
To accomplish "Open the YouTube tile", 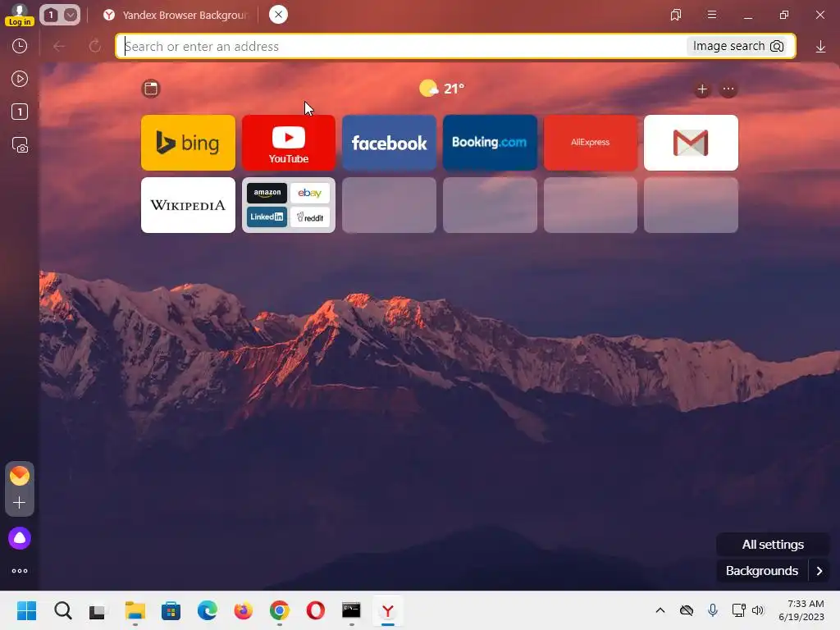I will pos(289,143).
